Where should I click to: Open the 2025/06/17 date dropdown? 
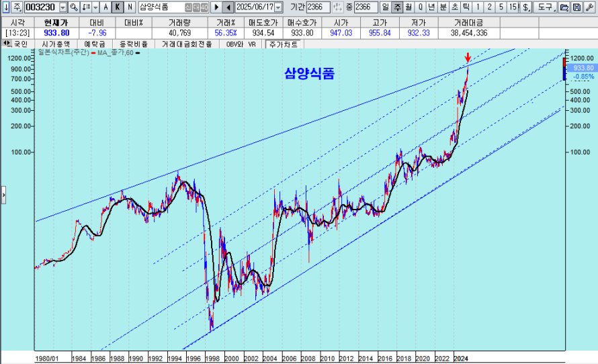tap(278, 7)
